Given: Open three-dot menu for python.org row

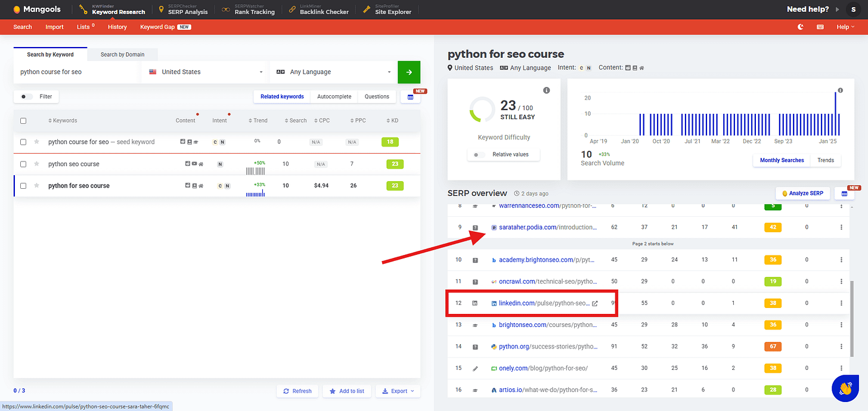Looking at the screenshot, I should (x=841, y=346).
